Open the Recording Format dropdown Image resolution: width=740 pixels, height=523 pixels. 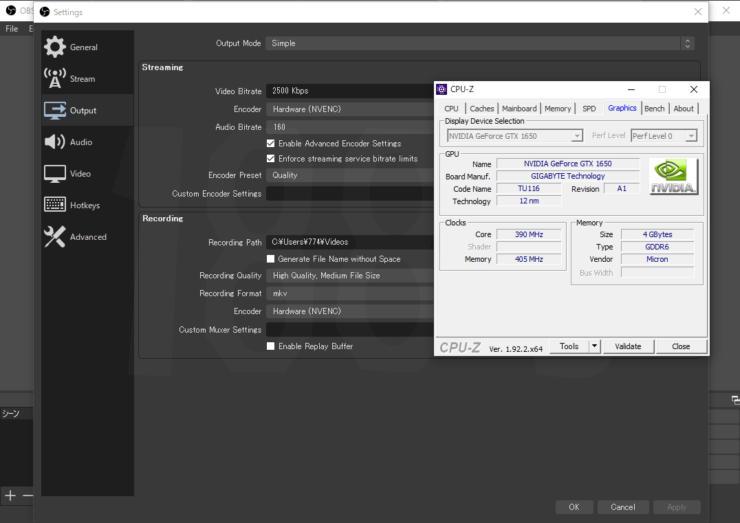[x=350, y=293]
